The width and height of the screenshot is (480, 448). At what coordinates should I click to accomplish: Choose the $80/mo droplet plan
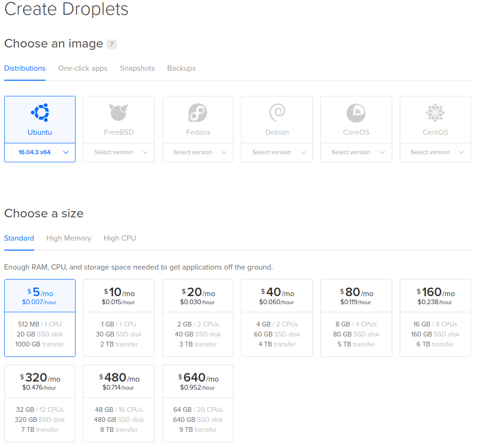pos(356,317)
